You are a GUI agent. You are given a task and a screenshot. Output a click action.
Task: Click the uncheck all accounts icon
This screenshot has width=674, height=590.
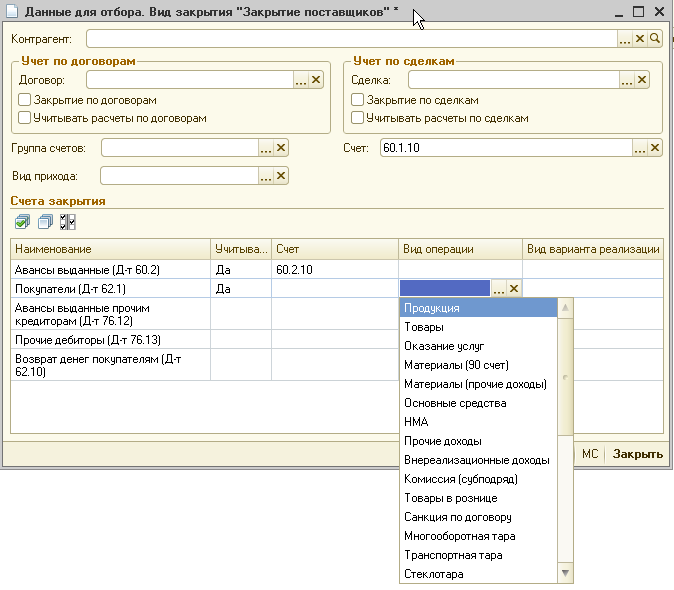[x=45, y=221]
